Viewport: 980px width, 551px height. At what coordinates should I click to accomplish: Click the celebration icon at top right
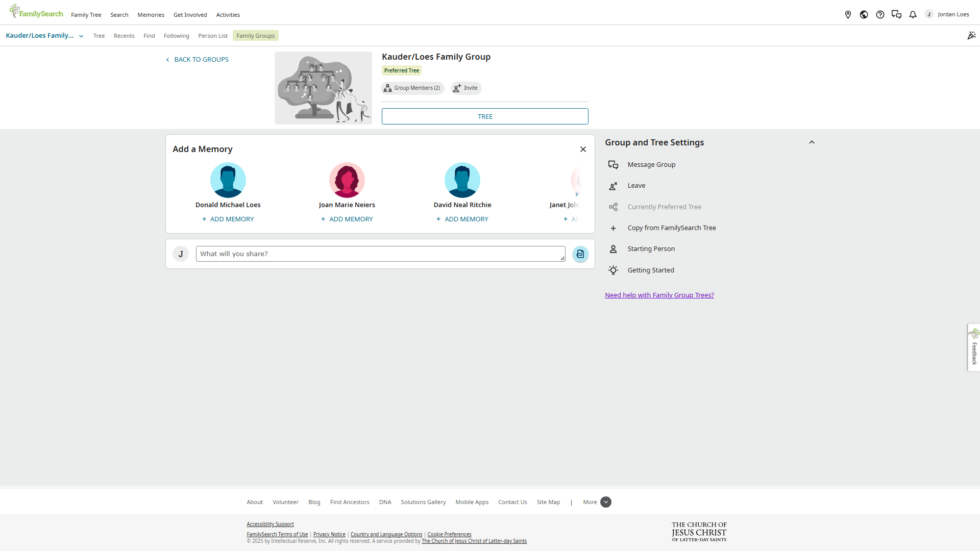[x=971, y=35]
